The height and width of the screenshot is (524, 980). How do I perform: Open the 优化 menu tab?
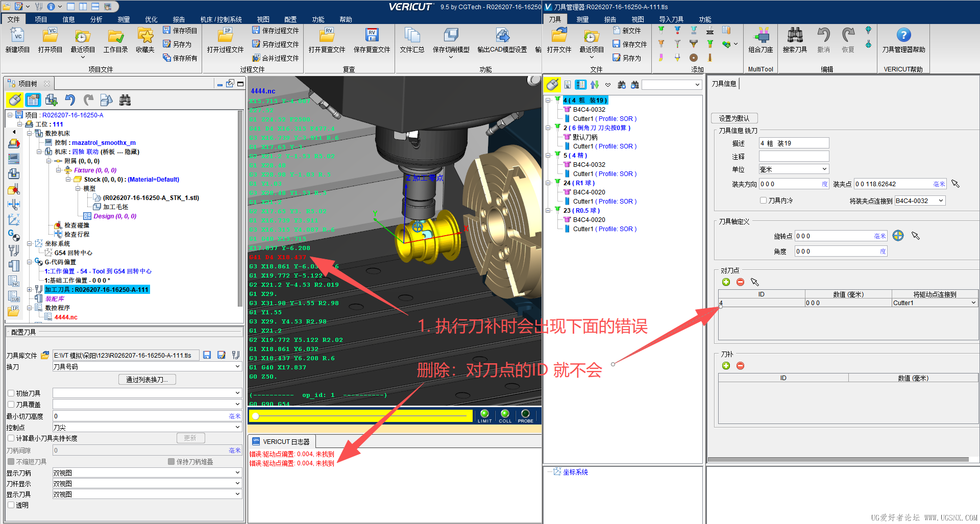(151, 19)
